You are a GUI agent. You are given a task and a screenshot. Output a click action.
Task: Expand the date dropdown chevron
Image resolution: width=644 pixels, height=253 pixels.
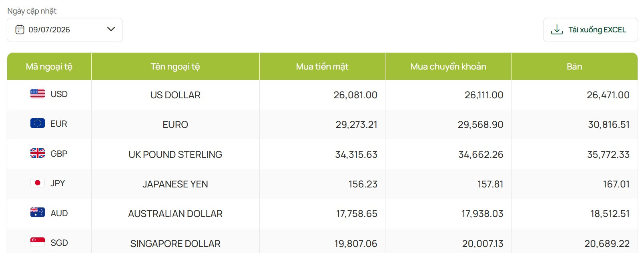pos(111,29)
